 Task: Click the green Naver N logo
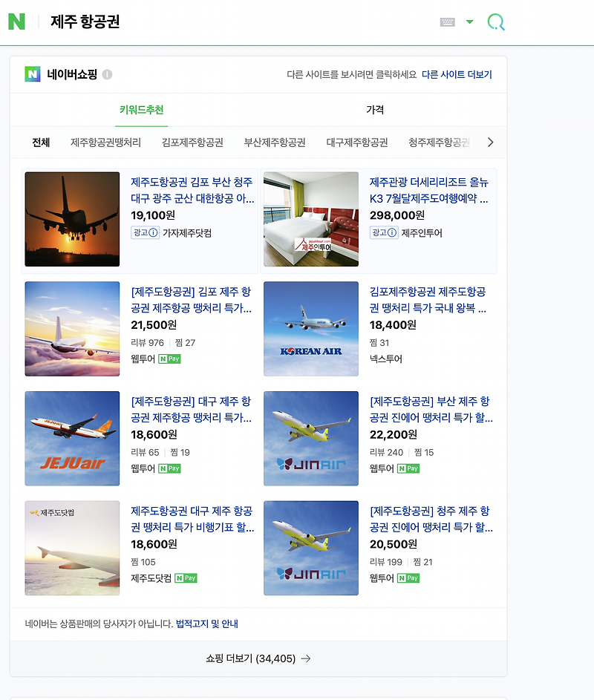16,22
